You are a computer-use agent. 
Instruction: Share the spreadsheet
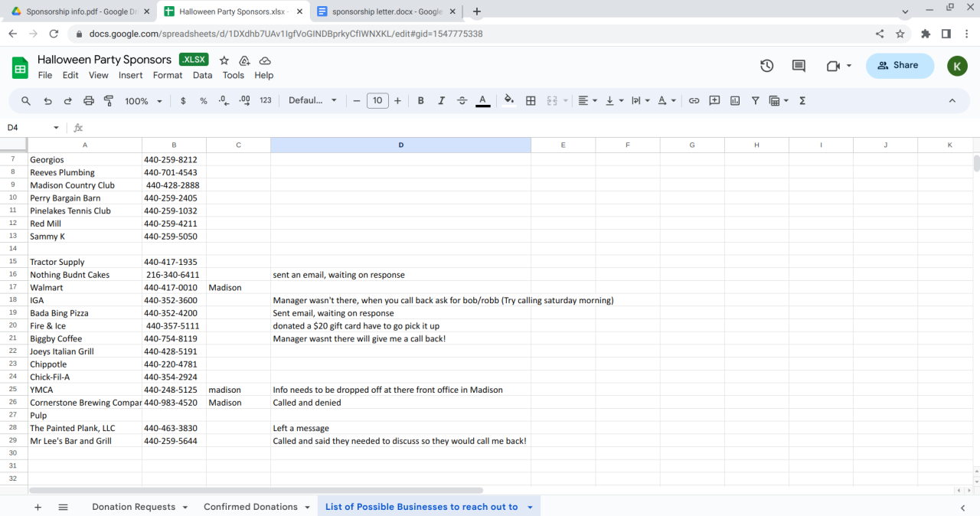[x=900, y=66]
